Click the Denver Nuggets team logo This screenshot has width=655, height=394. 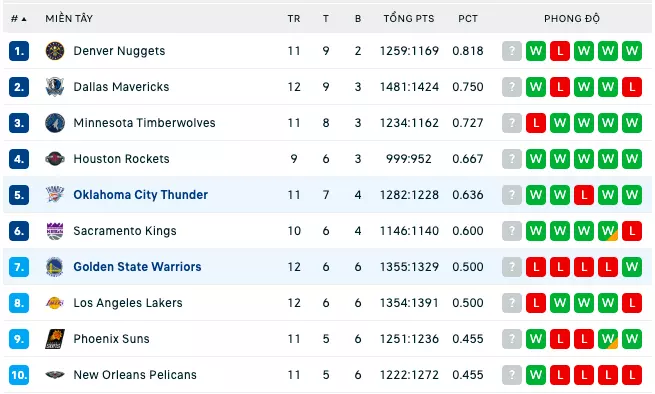[x=55, y=51]
